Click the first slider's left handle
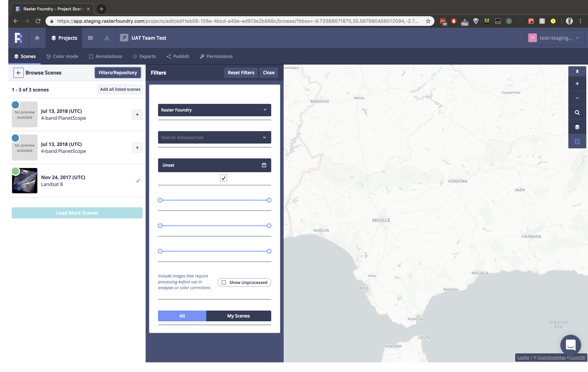588x372 pixels. tap(160, 200)
